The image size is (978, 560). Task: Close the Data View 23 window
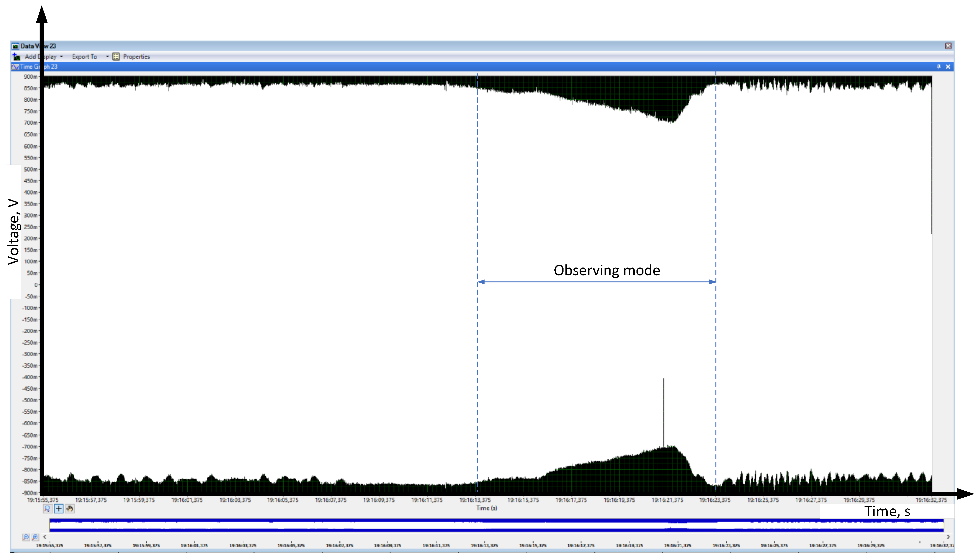click(948, 46)
